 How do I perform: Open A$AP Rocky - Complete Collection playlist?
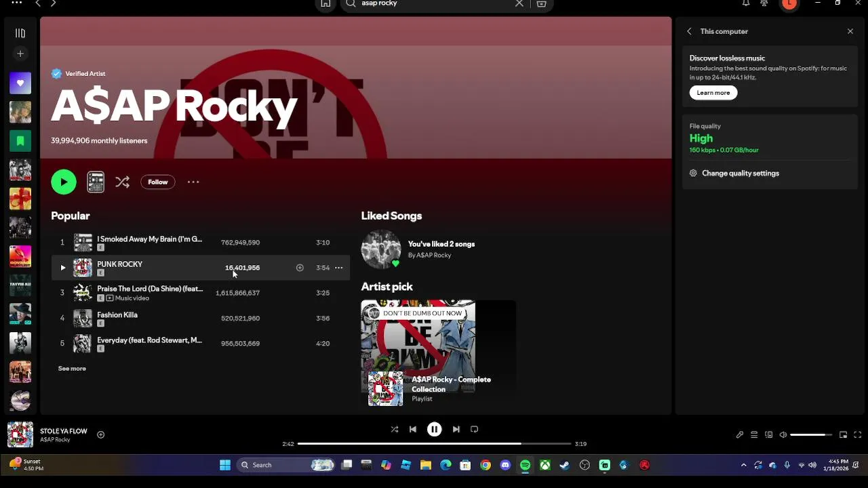(451, 384)
